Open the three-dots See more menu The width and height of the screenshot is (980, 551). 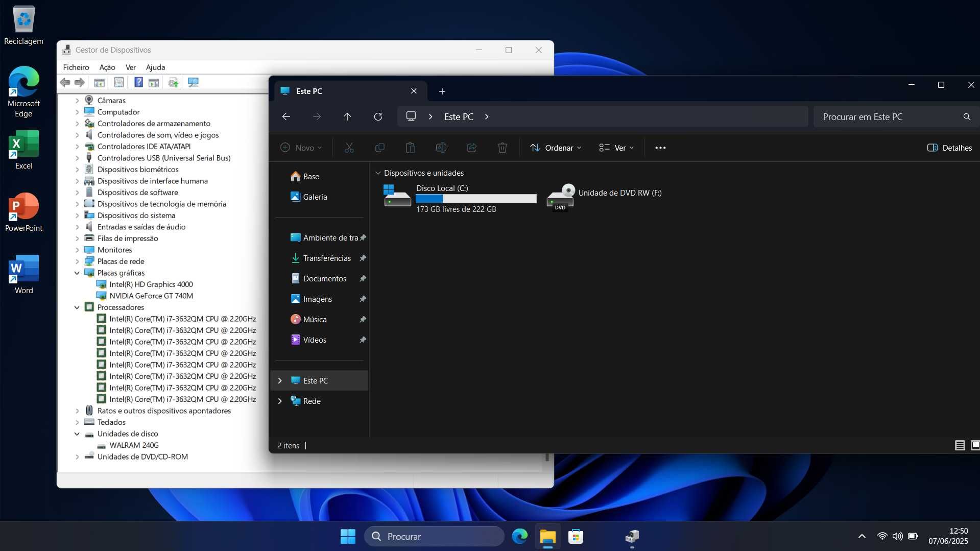point(660,148)
